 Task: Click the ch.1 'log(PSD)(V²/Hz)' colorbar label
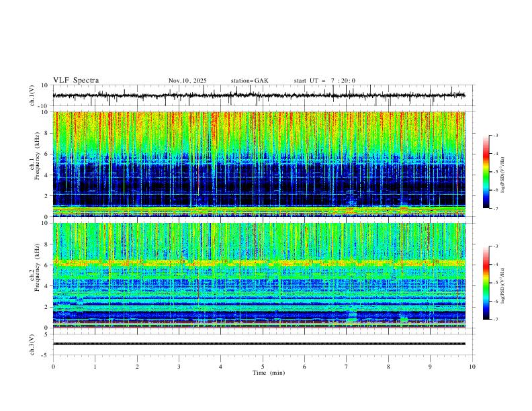click(x=503, y=175)
